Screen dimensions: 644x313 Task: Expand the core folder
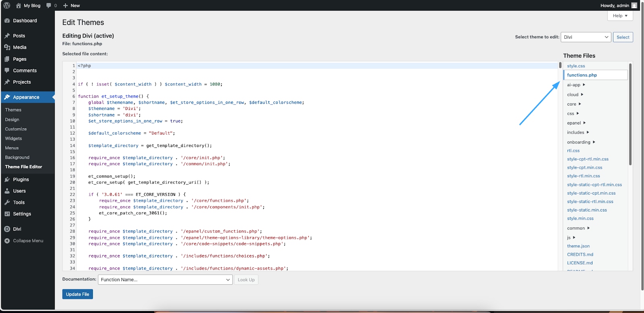(x=574, y=104)
